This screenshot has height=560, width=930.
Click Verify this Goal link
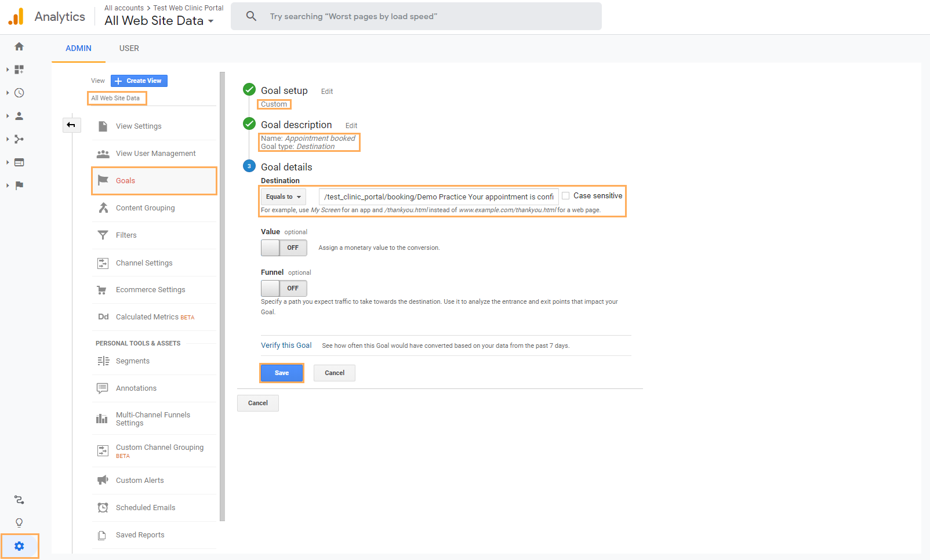[286, 345]
